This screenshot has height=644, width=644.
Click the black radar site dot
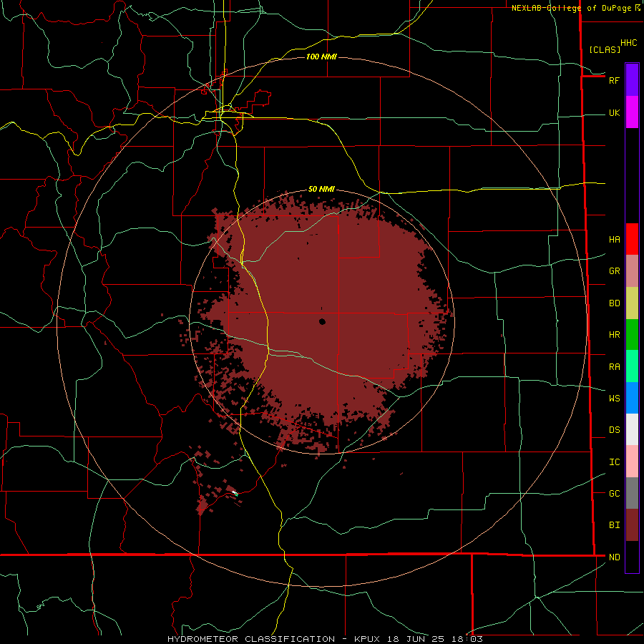pyautogui.click(x=323, y=321)
